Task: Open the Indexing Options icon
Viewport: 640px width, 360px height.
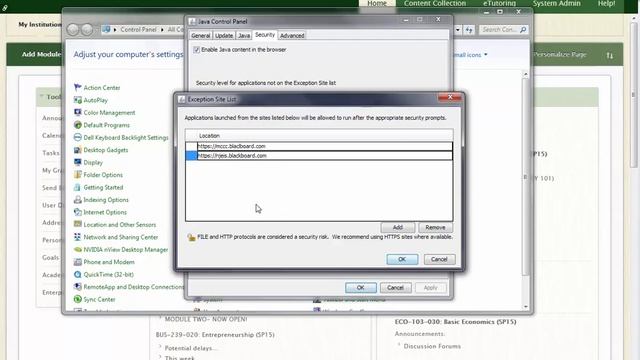Action: point(78,200)
